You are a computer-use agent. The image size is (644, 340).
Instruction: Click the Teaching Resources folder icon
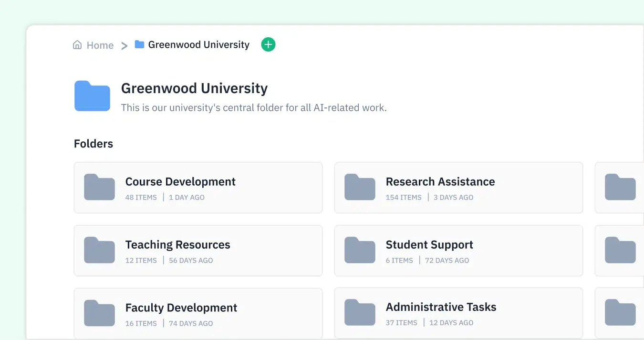pos(99,250)
